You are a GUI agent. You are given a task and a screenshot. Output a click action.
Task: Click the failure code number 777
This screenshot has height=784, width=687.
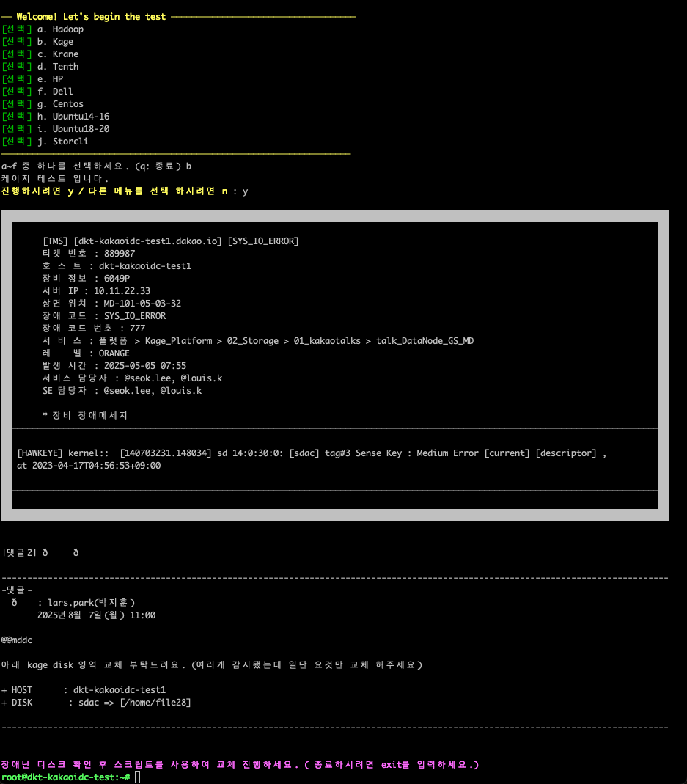(x=138, y=329)
